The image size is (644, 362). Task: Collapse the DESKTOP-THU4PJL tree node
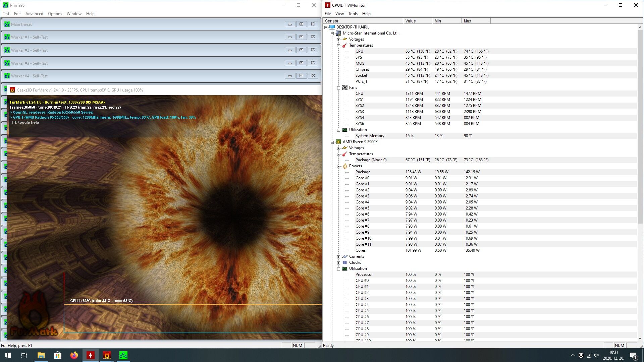pyautogui.click(x=326, y=27)
